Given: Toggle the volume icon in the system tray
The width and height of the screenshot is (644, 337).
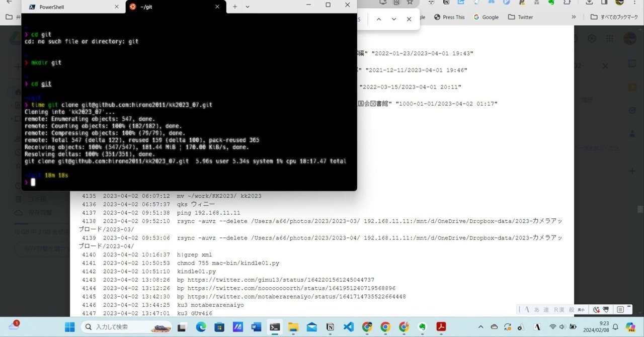Looking at the screenshot, I should pyautogui.click(x=562, y=327).
